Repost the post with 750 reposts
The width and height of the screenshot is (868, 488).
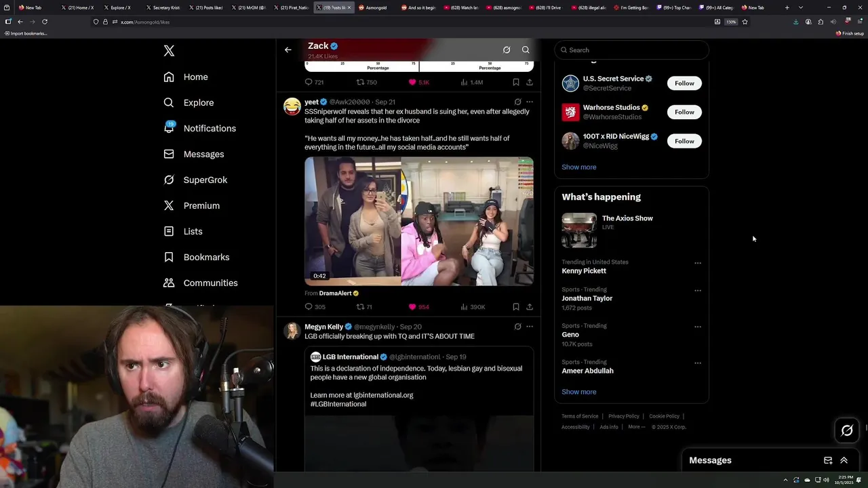point(366,82)
